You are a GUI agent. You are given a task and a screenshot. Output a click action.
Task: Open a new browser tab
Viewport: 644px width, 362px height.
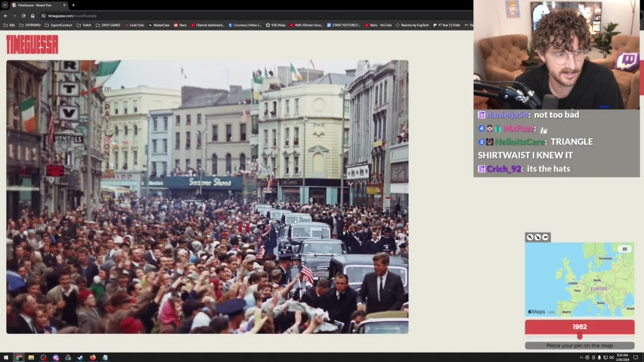pos(73,5)
